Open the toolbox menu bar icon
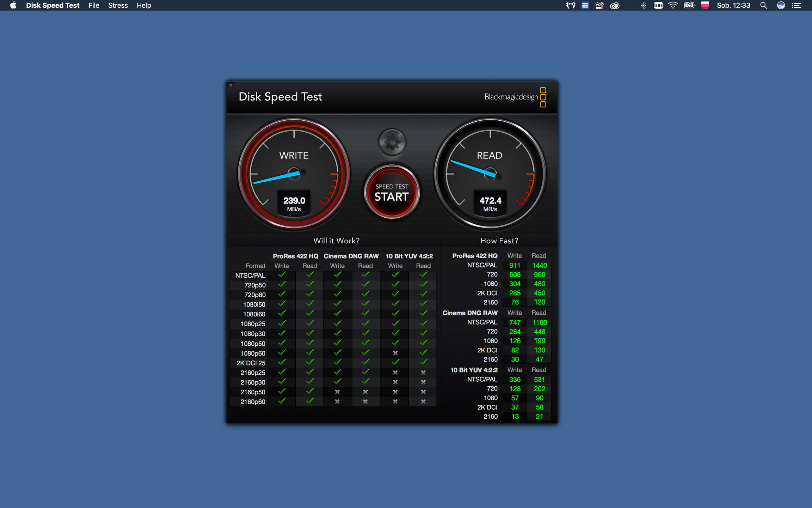This screenshot has height=508, width=812. (599, 5)
